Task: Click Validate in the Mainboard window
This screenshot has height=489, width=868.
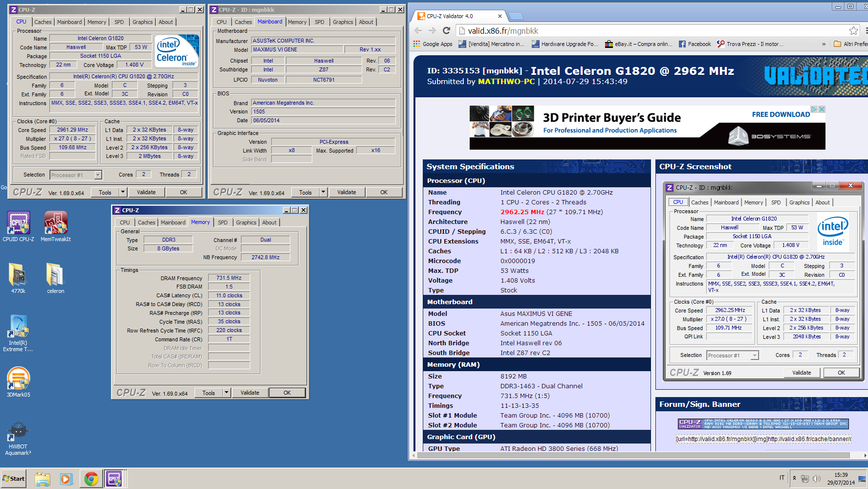Action: click(x=347, y=192)
